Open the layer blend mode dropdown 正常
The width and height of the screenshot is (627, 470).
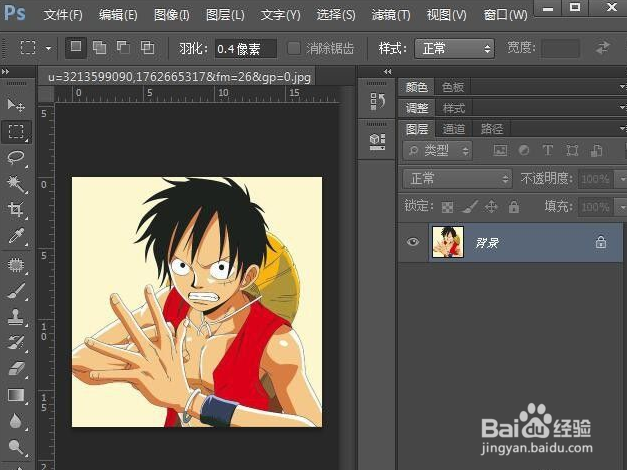[x=457, y=178]
